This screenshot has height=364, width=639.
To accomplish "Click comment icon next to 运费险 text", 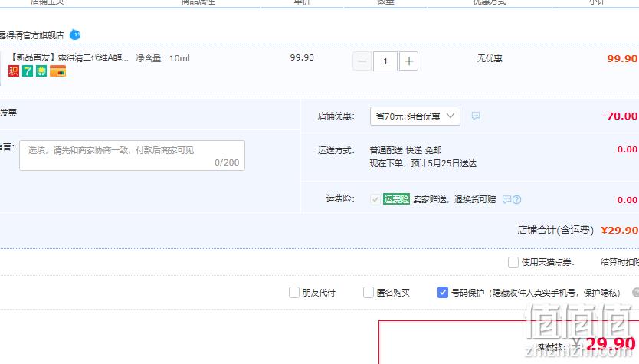I will (506, 199).
